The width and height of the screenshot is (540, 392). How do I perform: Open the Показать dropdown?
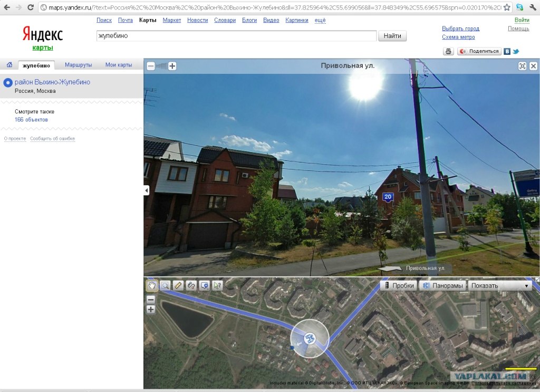point(500,285)
